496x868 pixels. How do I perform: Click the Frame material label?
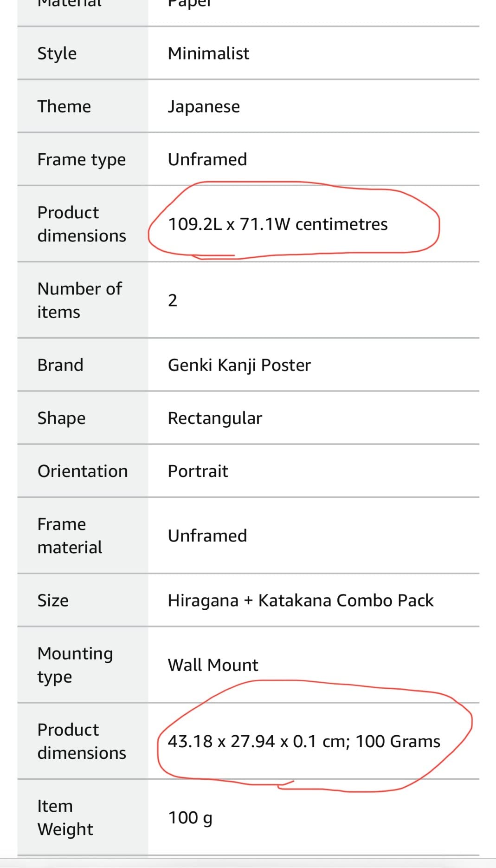(x=70, y=535)
